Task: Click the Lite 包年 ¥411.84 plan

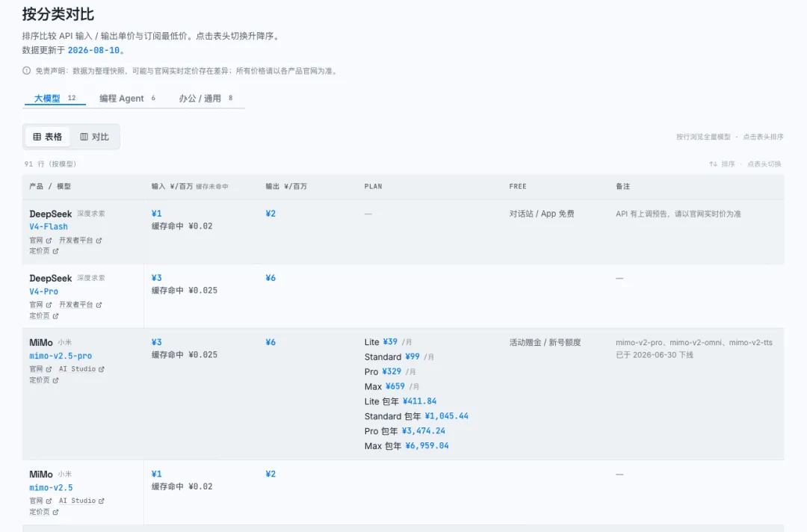Action: coord(401,401)
